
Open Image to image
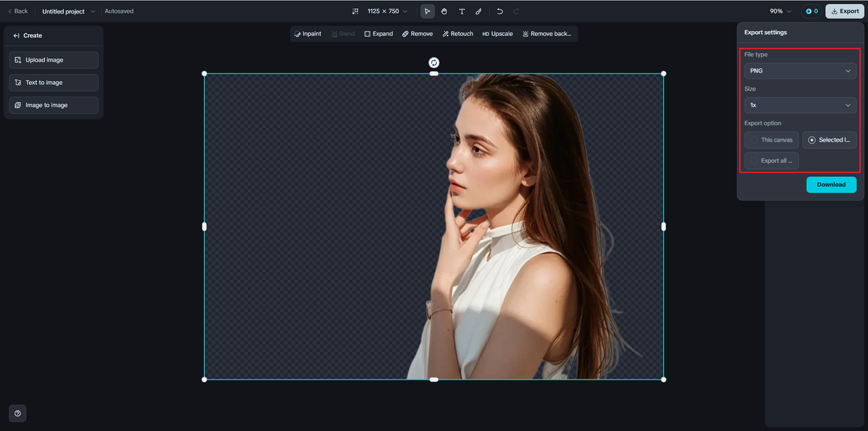54,105
